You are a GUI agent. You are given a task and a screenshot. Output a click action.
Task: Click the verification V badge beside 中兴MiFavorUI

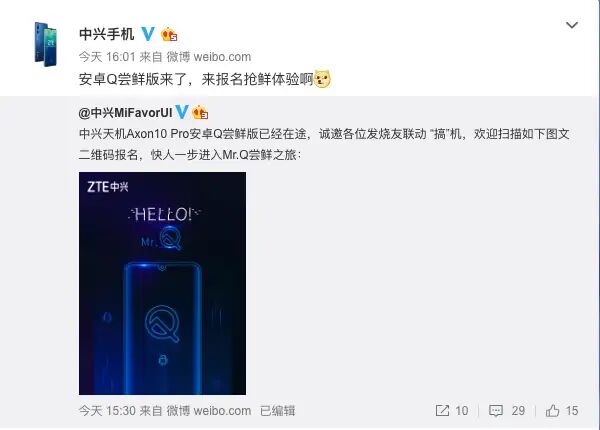[182, 112]
